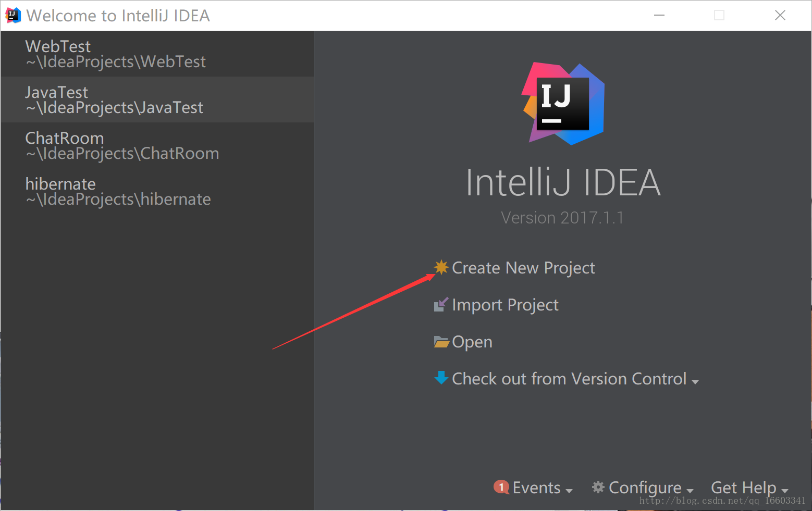
Task: Click the blue checkout download arrow icon
Action: pos(441,378)
